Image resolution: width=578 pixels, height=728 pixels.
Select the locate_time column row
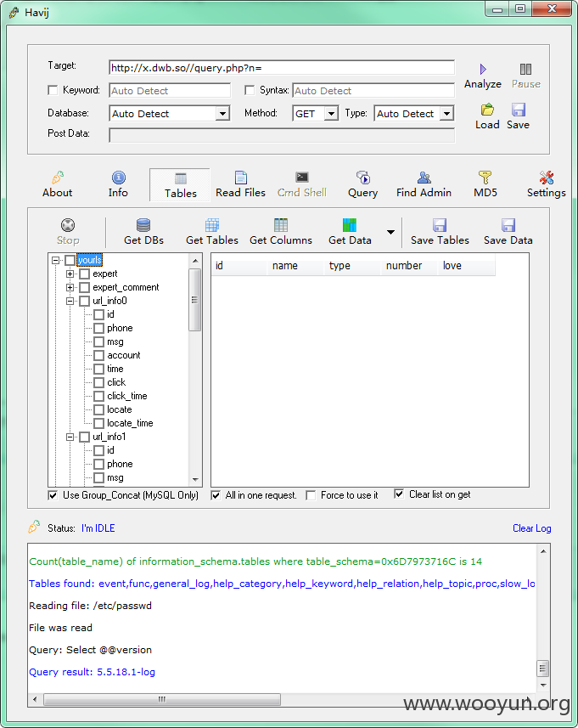coord(130,423)
